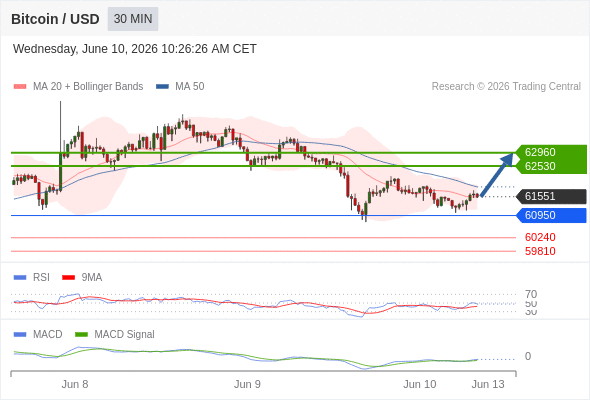Click the Jun 9 date axis label
The image size is (590, 400).
click(x=247, y=384)
